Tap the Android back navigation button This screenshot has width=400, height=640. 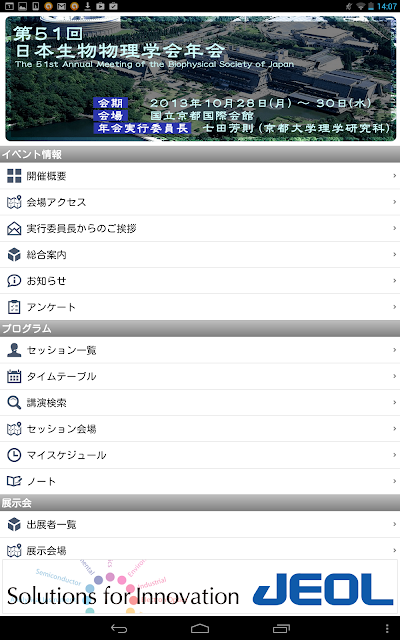tap(119, 629)
